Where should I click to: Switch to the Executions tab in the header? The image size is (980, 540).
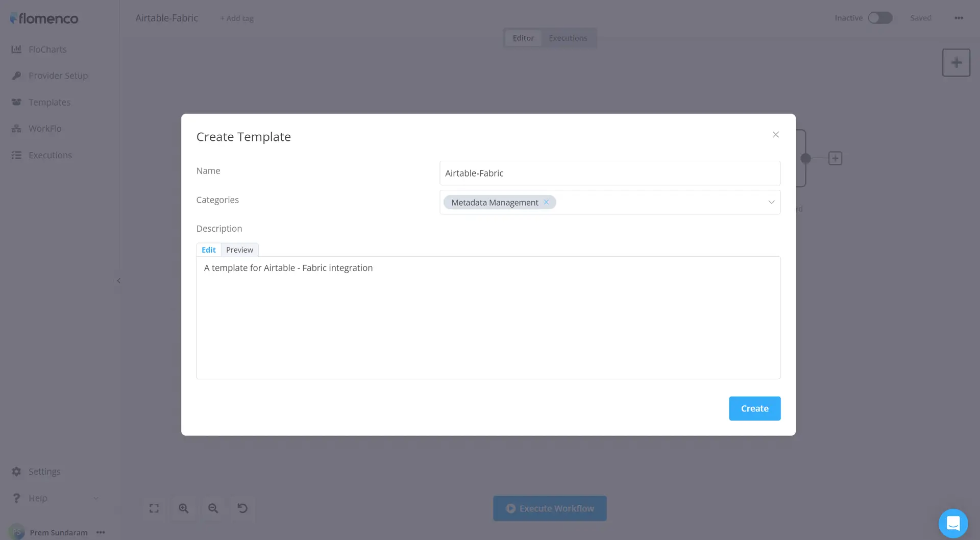click(x=568, y=38)
